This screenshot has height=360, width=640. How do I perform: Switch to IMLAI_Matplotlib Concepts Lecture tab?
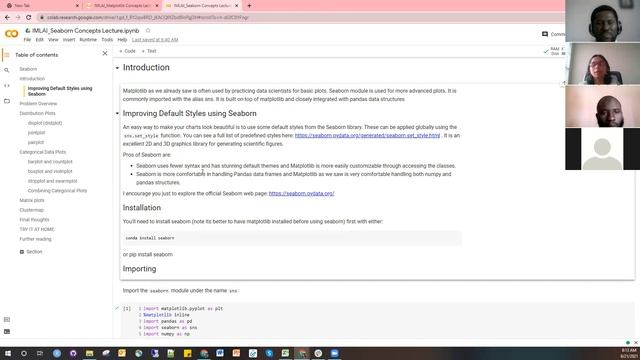(122, 6)
